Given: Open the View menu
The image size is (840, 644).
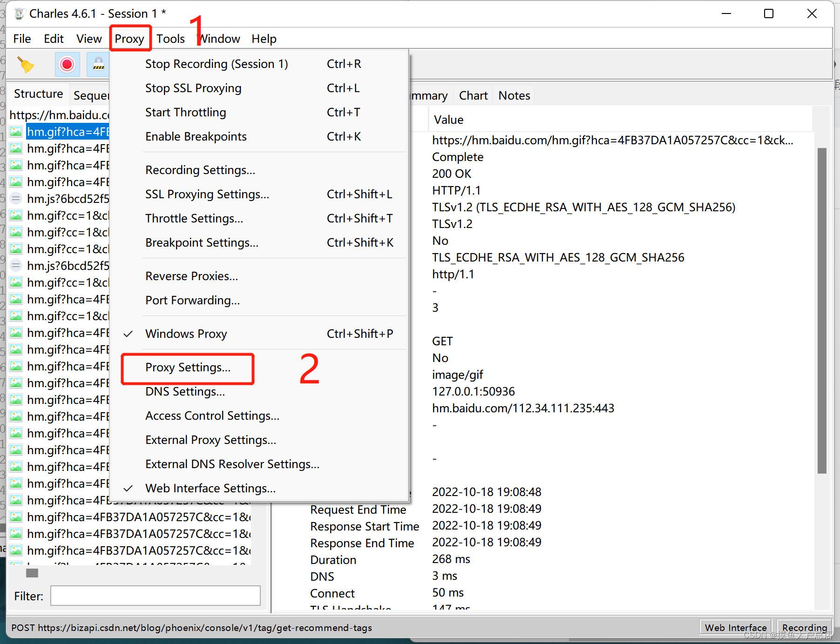Looking at the screenshot, I should [89, 39].
